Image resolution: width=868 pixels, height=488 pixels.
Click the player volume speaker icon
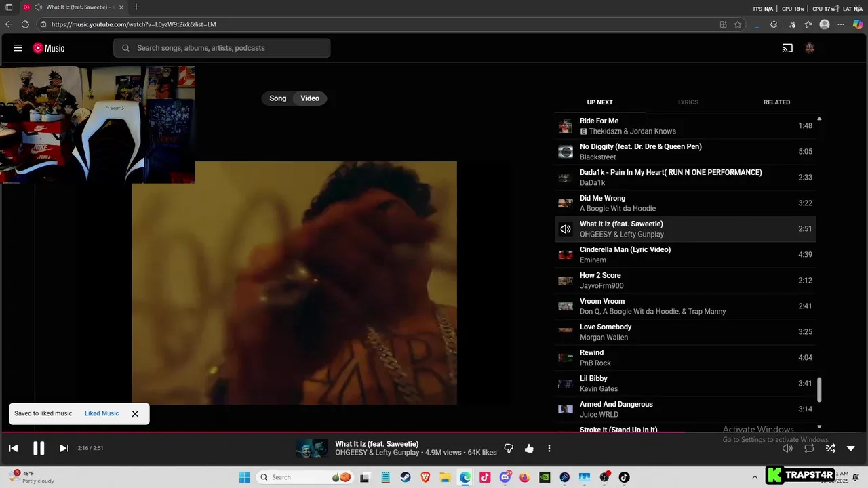[x=787, y=448]
